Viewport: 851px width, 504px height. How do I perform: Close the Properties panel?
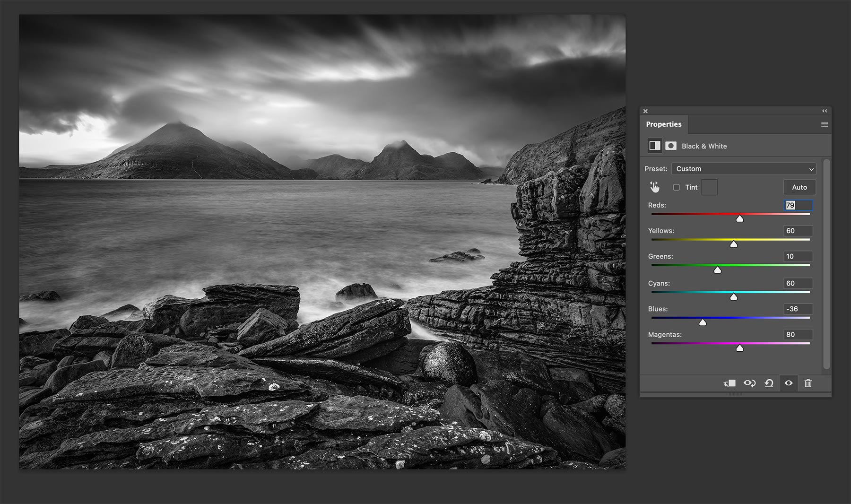pyautogui.click(x=645, y=111)
